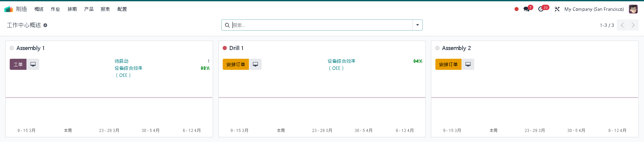Click the Manufacturing app logo icon
Image resolution: width=644 pixels, height=142 pixels.
tap(9, 9)
